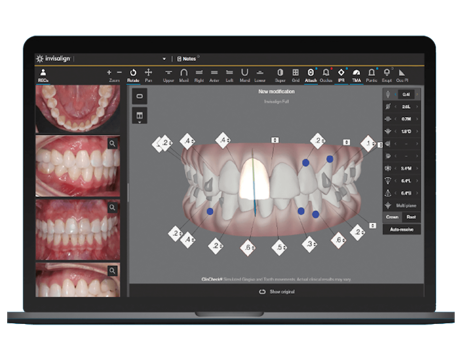Image resolution: width=457 pixels, height=360 pixels.
Task: Select the Root tab
Action: pyautogui.click(x=411, y=217)
